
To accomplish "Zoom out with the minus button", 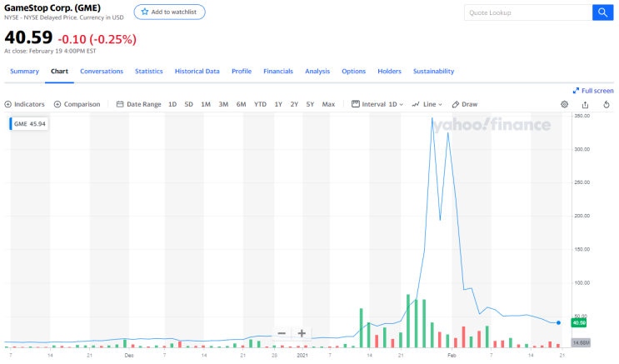I will coord(282,333).
